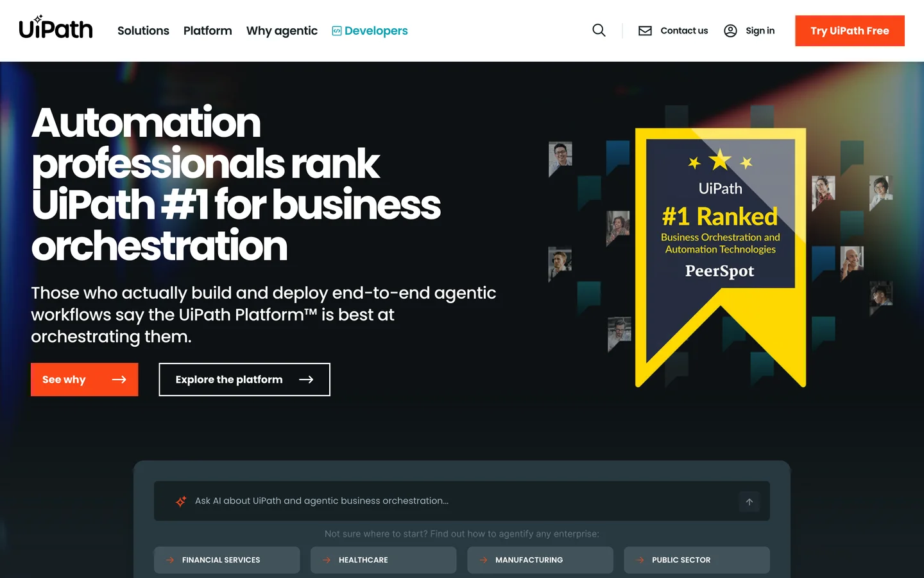Click the See why button
The height and width of the screenshot is (578, 924).
84,380
